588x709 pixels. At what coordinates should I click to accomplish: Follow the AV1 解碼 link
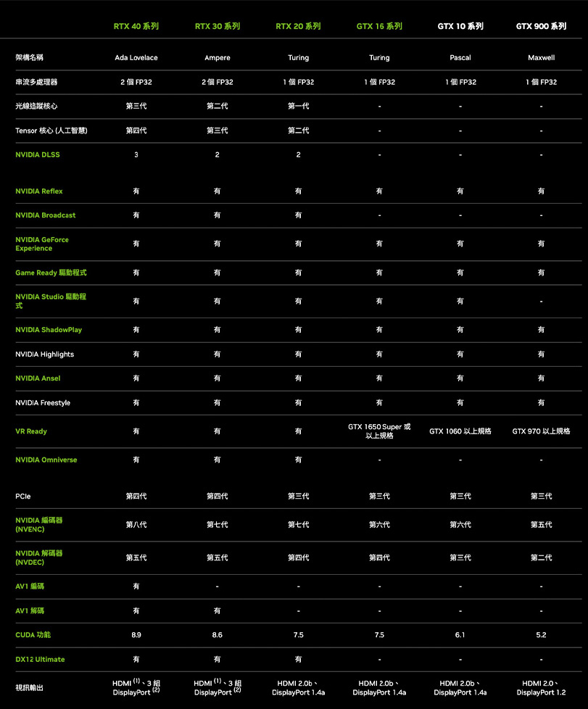point(30,610)
